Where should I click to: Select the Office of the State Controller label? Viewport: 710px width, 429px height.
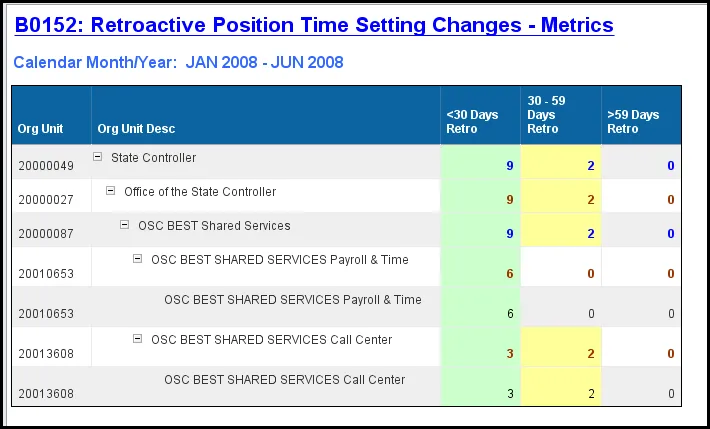pyautogui.click(x=200, y=192)
